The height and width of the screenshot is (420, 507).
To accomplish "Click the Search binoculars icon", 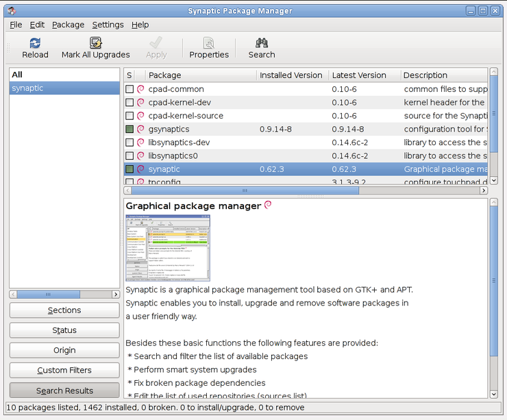I will coord(262,42).
